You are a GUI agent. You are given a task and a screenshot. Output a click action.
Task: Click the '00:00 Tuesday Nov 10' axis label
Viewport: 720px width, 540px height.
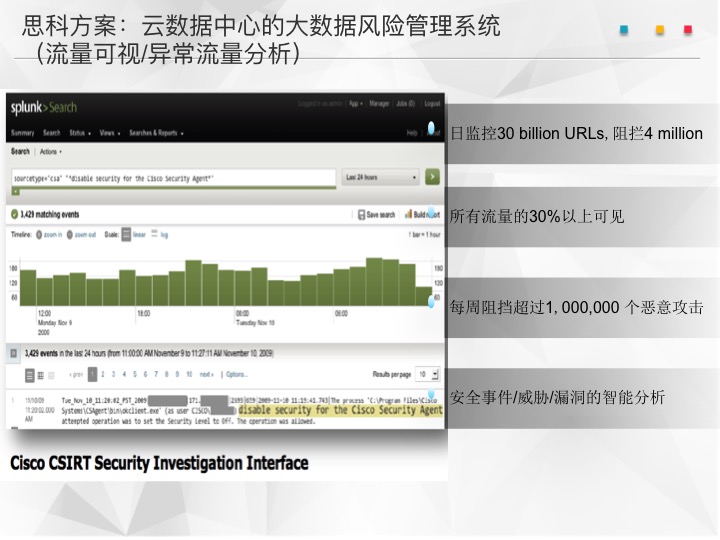(255, 318)
